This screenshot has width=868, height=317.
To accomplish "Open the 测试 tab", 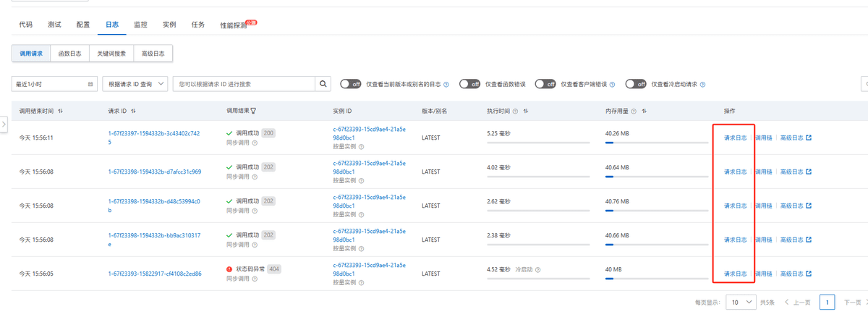I will (x=54, y=25).
